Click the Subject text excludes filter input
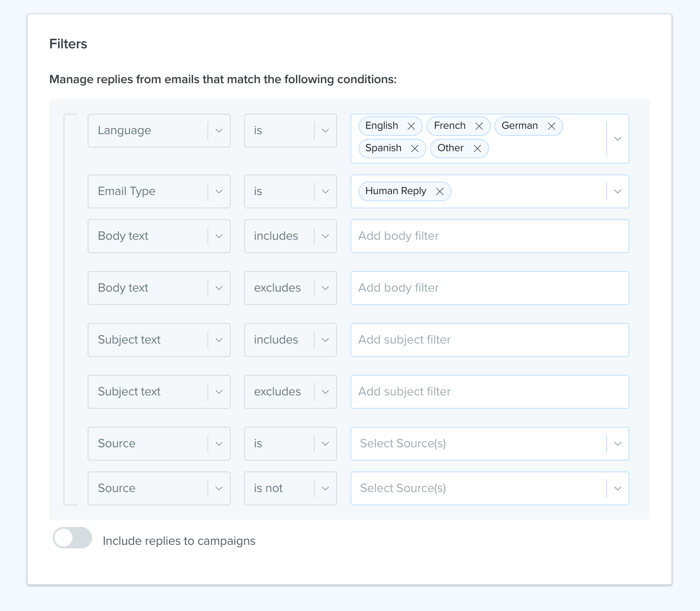The image size is (700, 611). [x=490, y=392]
